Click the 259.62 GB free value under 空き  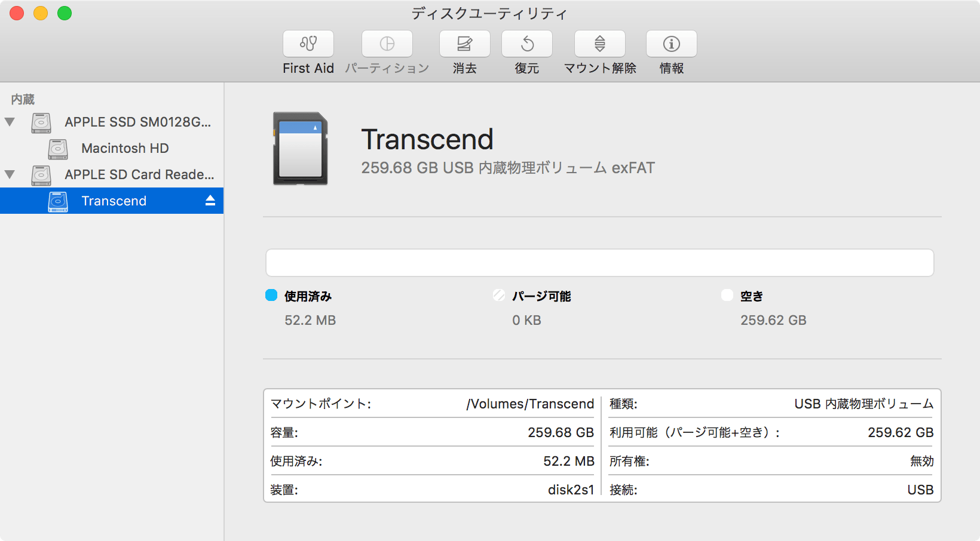[773, 320]
